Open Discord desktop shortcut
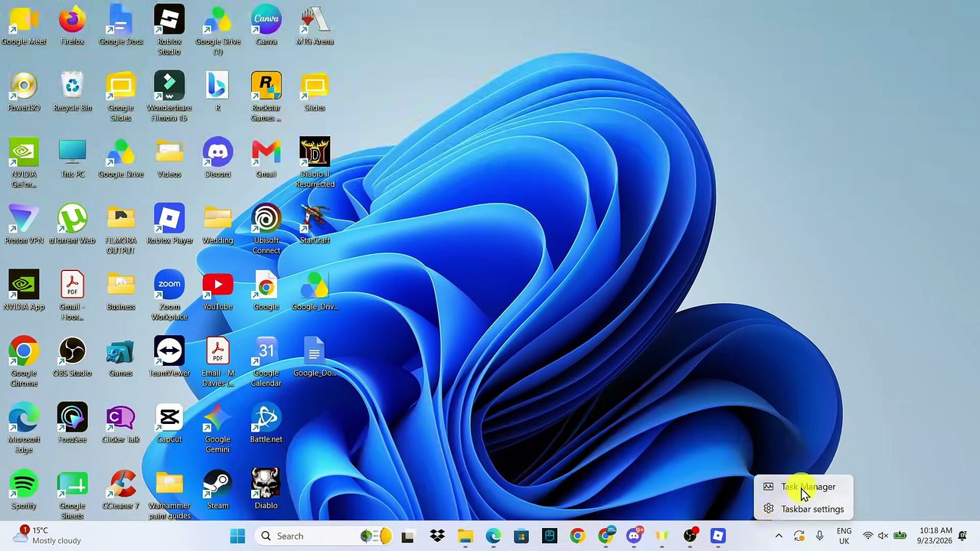 click(x=217, y=158)
